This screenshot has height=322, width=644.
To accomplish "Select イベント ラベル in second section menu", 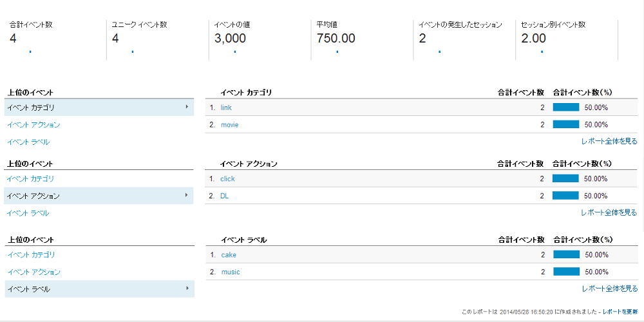I will coord(28,213).
